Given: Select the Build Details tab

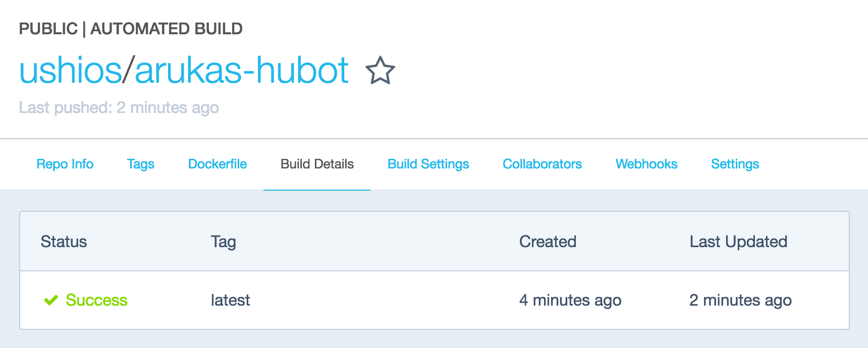Looking at the screenshot, I should [317, 164].
